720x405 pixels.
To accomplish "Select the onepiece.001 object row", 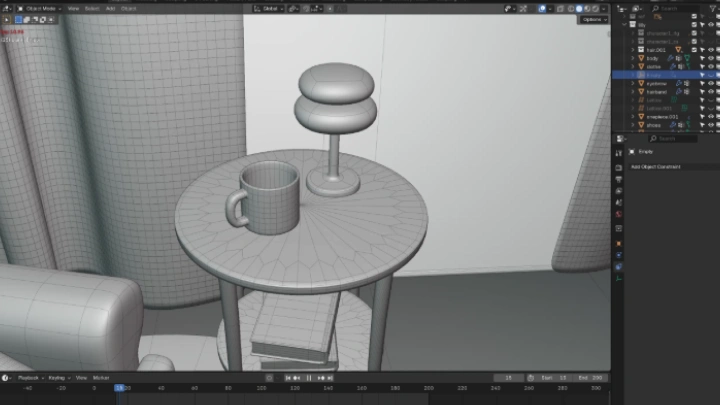I will coord(666,117).
